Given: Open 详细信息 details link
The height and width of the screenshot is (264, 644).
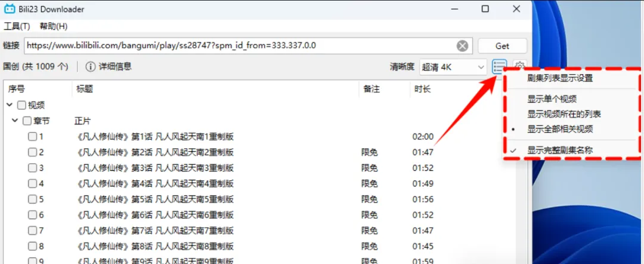Looking at the screenshot, I should click(116, 67).
